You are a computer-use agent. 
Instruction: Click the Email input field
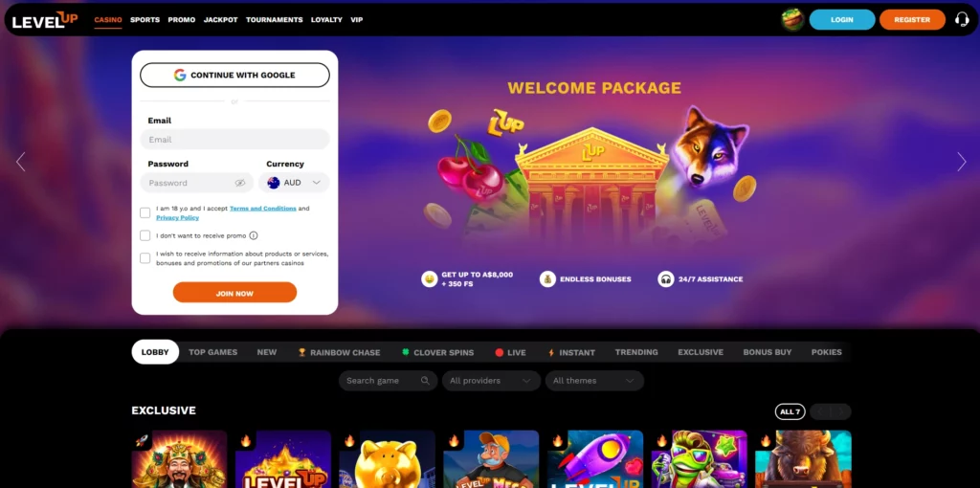pos(235,140)
